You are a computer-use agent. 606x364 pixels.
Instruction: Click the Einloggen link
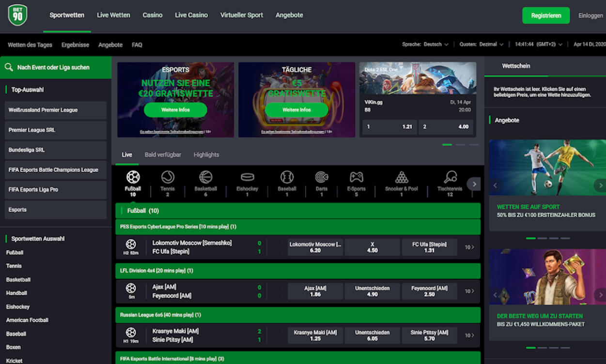click(590, 15)
